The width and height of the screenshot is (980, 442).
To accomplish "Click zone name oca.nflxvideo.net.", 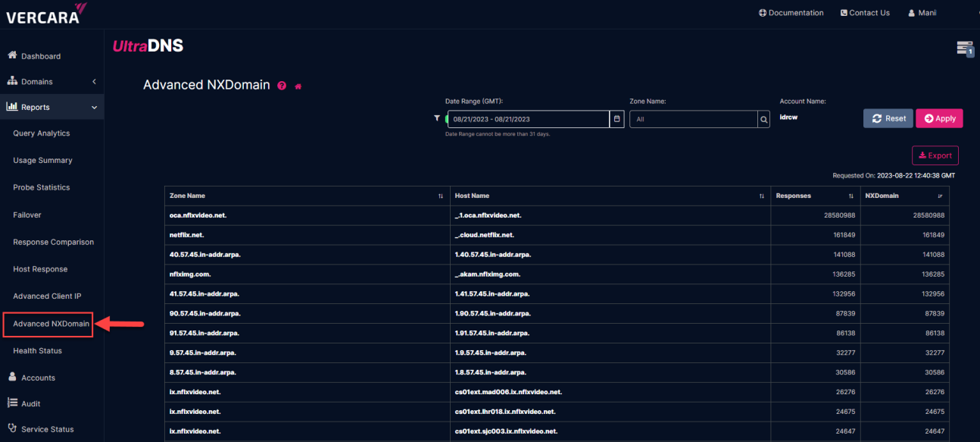I will pyautogui.click(x=198, y=215).
